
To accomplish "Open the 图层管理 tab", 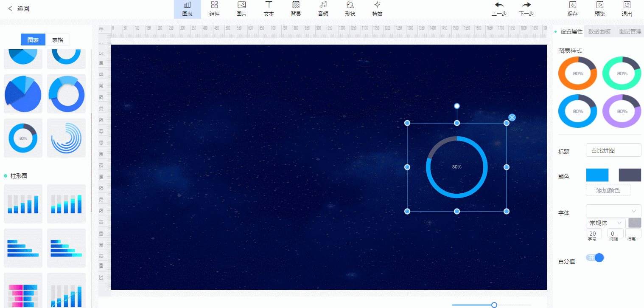I will pos(630,31).
